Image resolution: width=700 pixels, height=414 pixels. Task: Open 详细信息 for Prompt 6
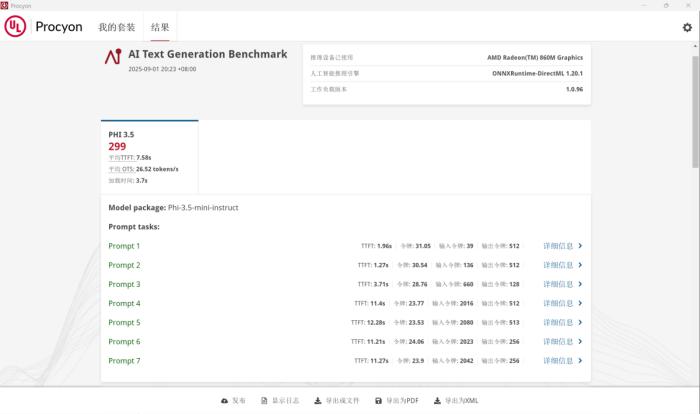click(558, 342)
